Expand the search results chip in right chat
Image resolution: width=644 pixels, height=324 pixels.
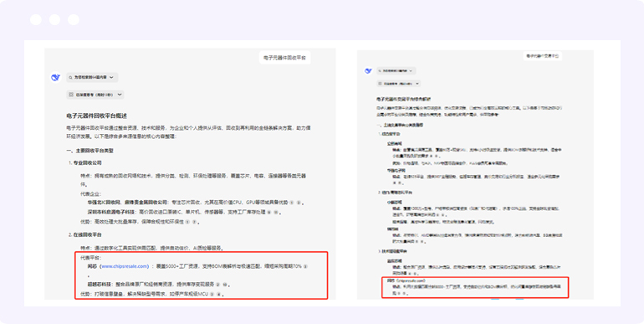click(396, 70)
